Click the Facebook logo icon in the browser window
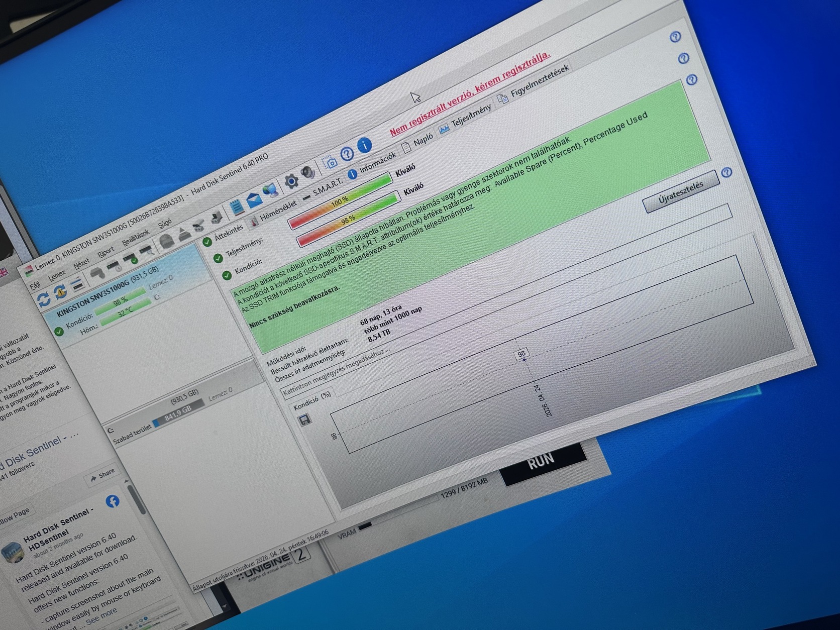 point(113,501)
